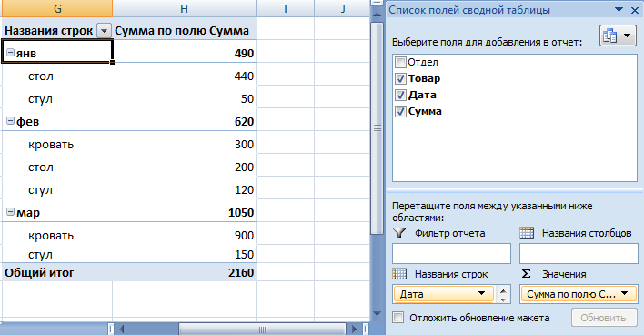Select the cell with value 490

184,53
